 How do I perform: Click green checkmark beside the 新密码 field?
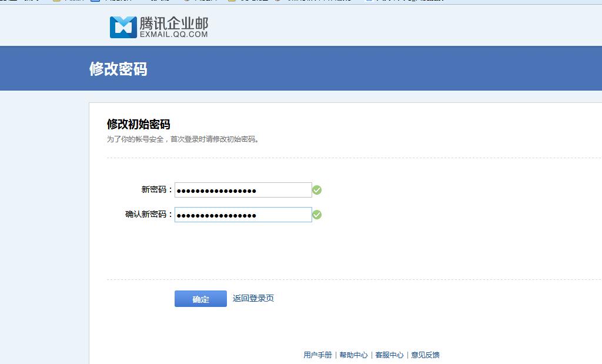pos(317,189)
